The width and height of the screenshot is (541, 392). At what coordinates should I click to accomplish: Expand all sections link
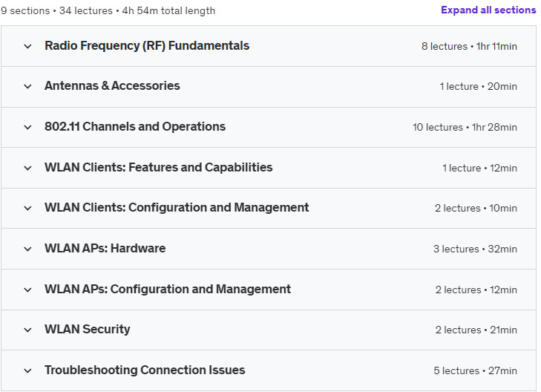(488, 10)
